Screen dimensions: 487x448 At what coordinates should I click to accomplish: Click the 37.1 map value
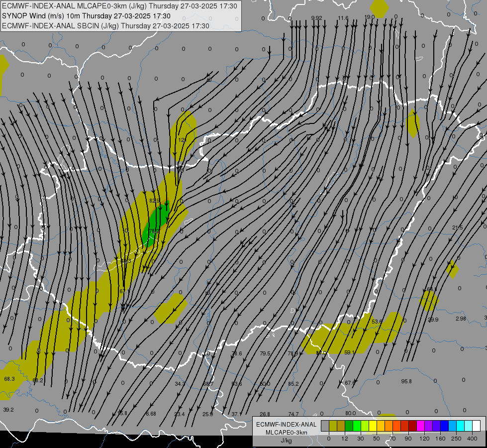pos(236,414)
